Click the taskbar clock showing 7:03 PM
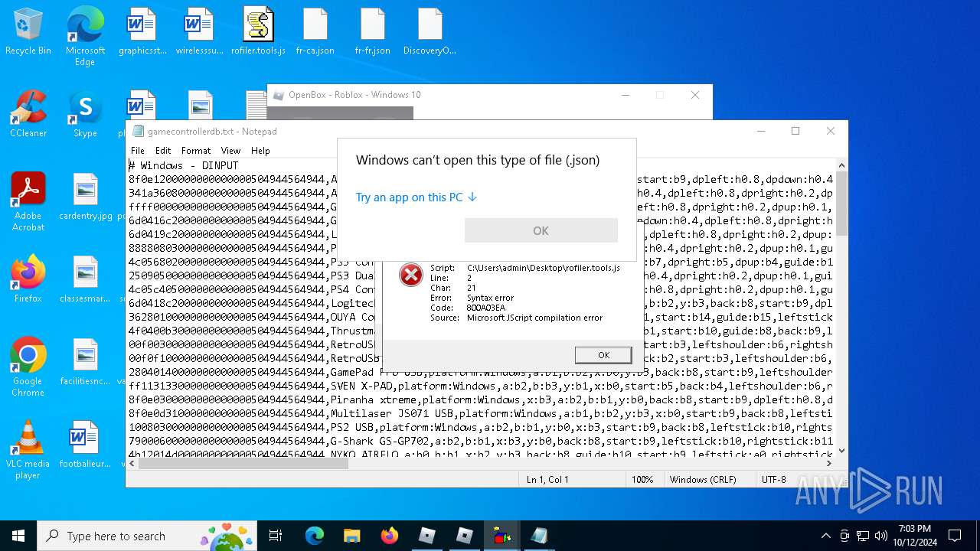 914,536
